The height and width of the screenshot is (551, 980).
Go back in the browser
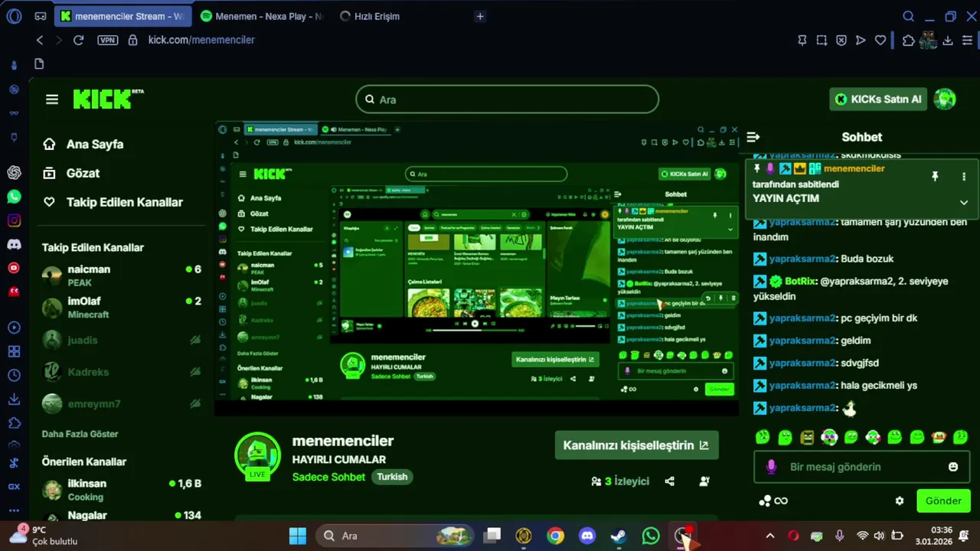click(x=40, y=40)
